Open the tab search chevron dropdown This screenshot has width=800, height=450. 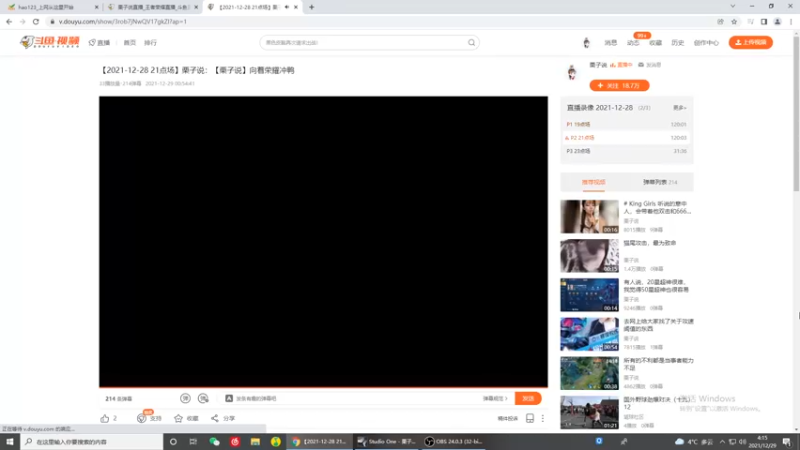click(x=733, y=6)
